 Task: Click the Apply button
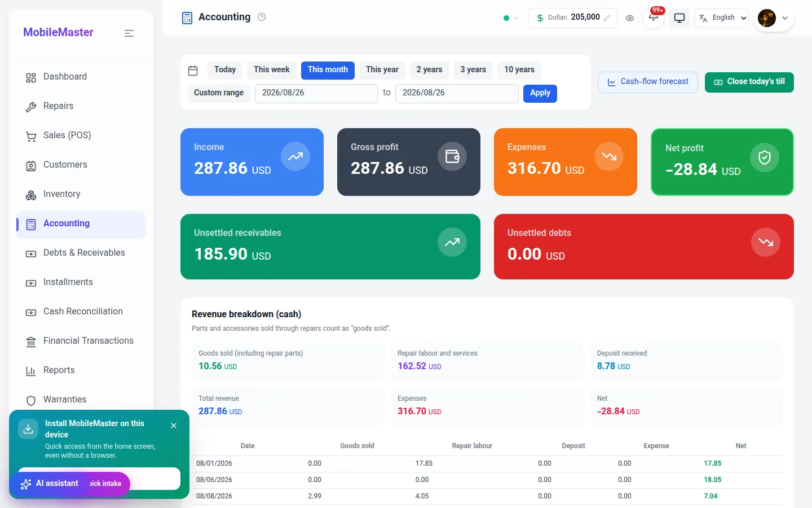[540, 93]
